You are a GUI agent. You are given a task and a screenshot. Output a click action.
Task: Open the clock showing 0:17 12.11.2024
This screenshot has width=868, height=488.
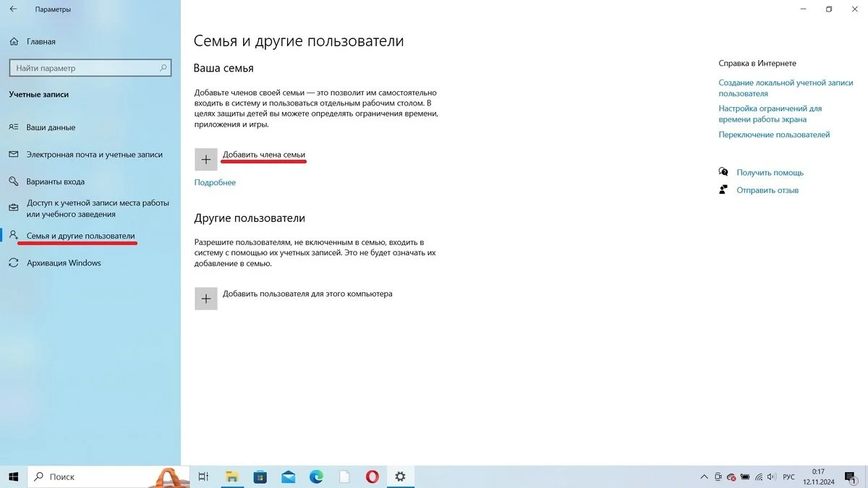point(819,476)
